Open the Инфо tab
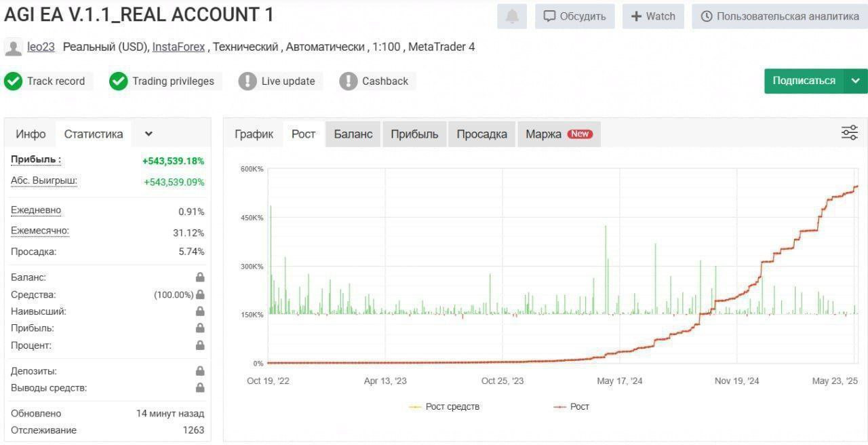 click(31, 134)
